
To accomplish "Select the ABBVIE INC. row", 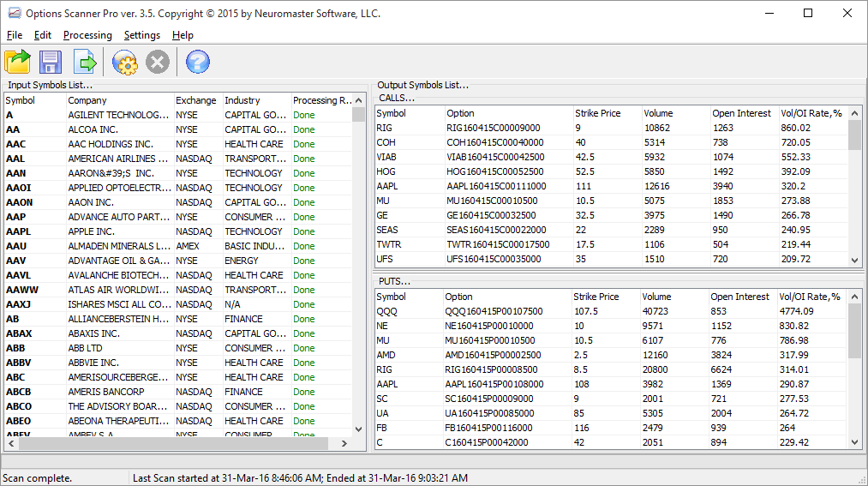I will 177,363.
